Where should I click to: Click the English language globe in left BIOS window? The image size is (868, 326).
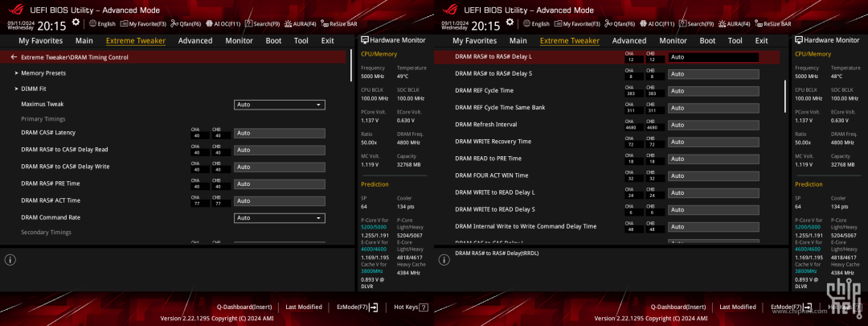tap(102, 24)
